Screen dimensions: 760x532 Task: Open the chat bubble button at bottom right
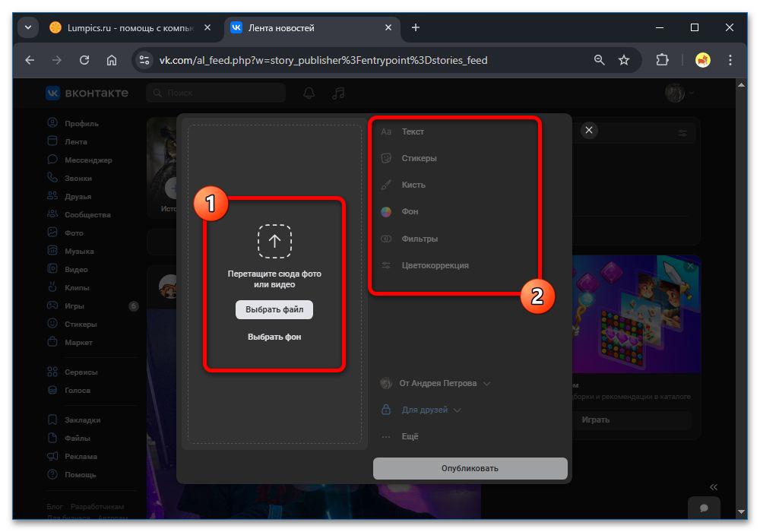click(x=704, y=508)
